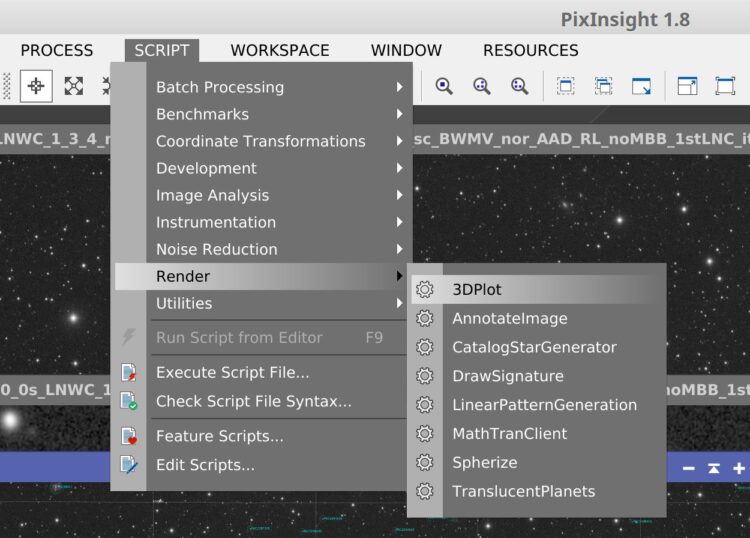Click the four-arrows expand toolbar icon
750x538 pixels.
74,86
